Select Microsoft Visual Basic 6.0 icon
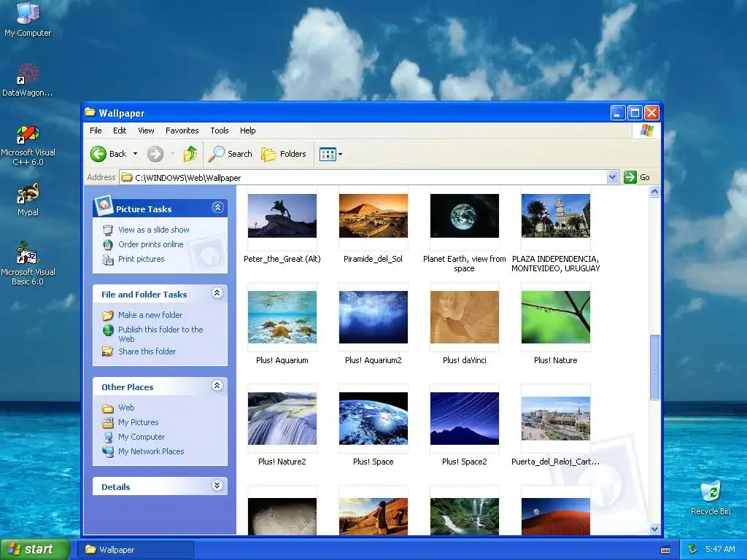This screenshot has height=560, width=747. coord(28,263)
